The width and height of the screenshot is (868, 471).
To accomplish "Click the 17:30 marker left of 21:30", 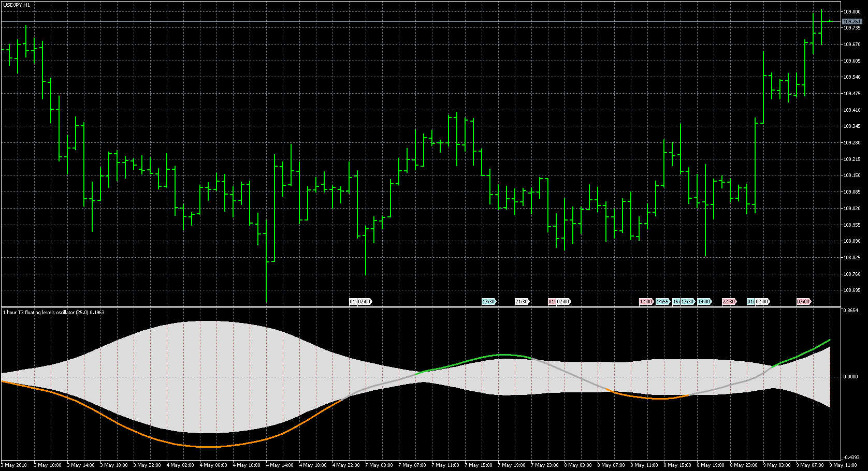I will 488,302.
